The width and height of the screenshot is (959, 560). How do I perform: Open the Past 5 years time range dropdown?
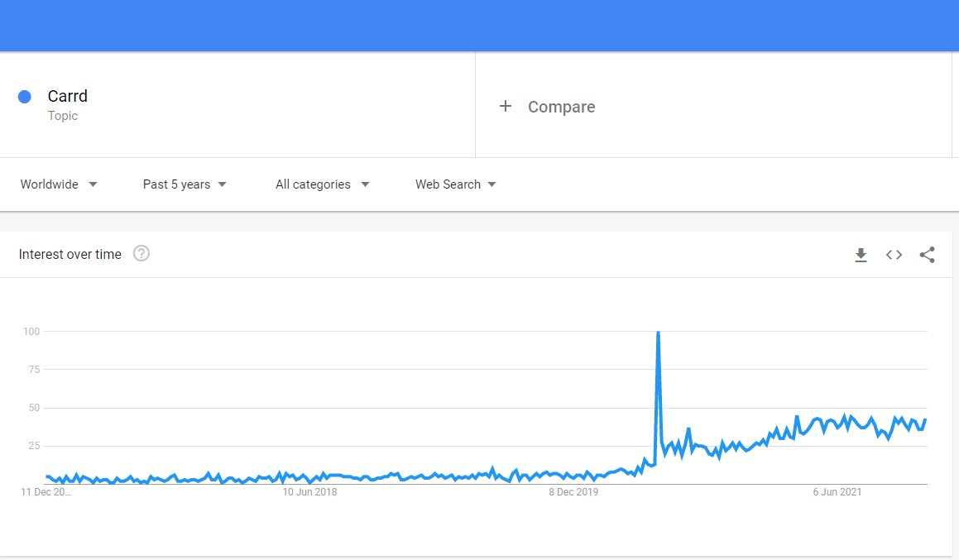[184, 184]
